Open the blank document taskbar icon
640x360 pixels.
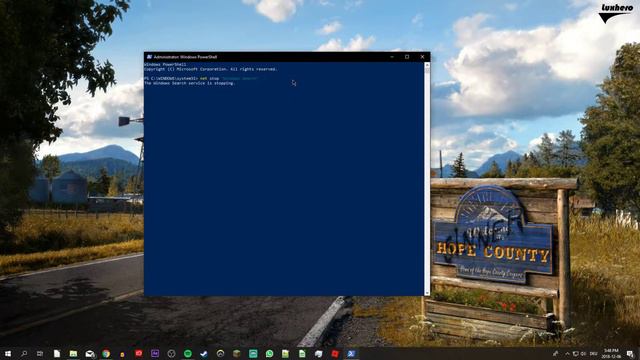pyautogui.click(x=57, y=353)
